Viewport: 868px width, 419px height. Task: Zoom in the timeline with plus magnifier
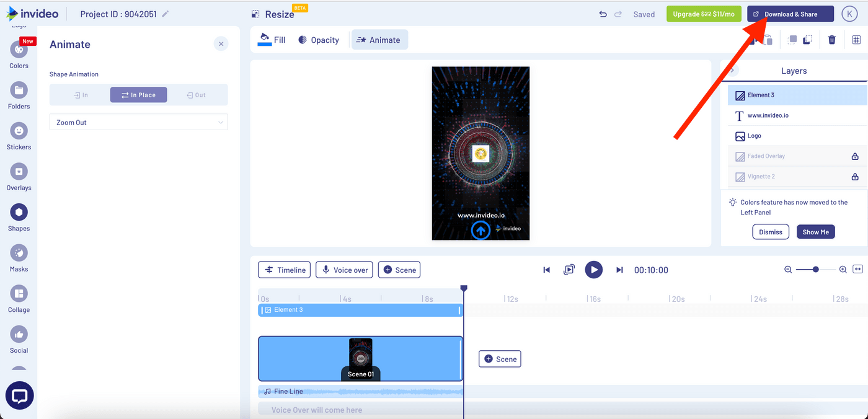click(843, 270)
